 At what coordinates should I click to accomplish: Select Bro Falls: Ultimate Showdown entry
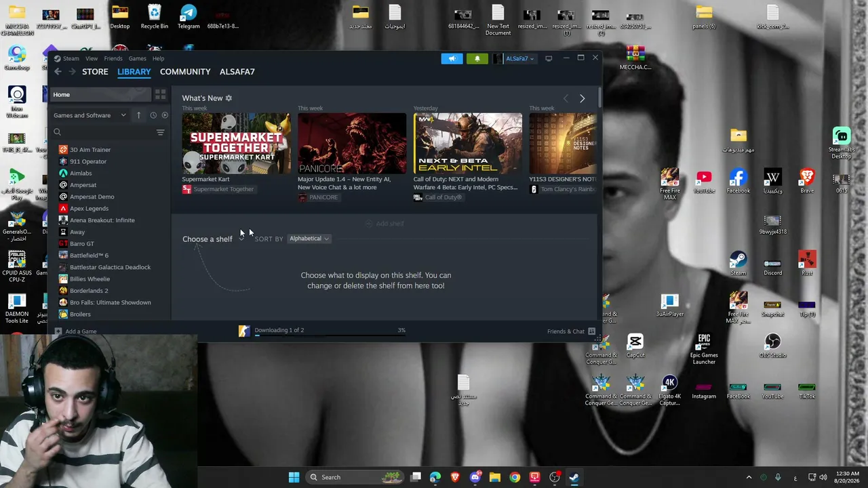click(111, 302)
